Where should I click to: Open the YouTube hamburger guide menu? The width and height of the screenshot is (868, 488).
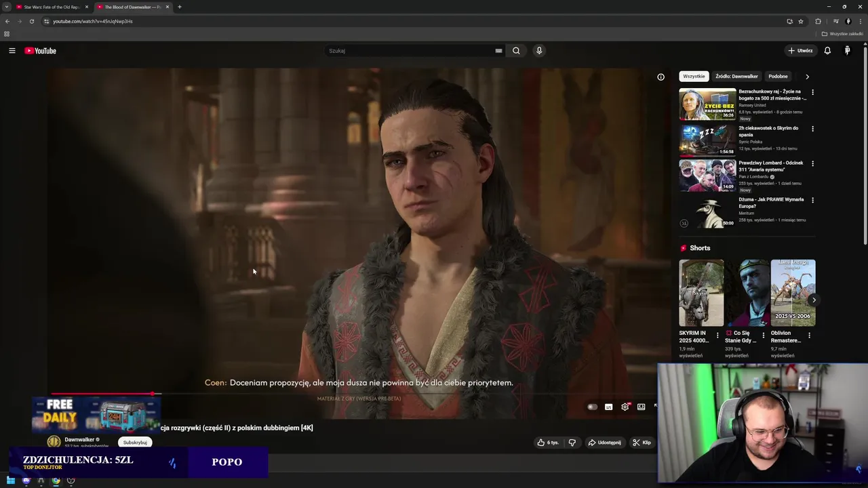(x=12, y=51)
